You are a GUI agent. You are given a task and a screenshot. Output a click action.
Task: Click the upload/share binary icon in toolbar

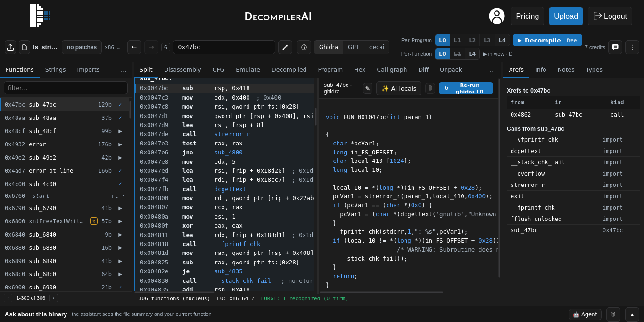(x=10, y=47)
